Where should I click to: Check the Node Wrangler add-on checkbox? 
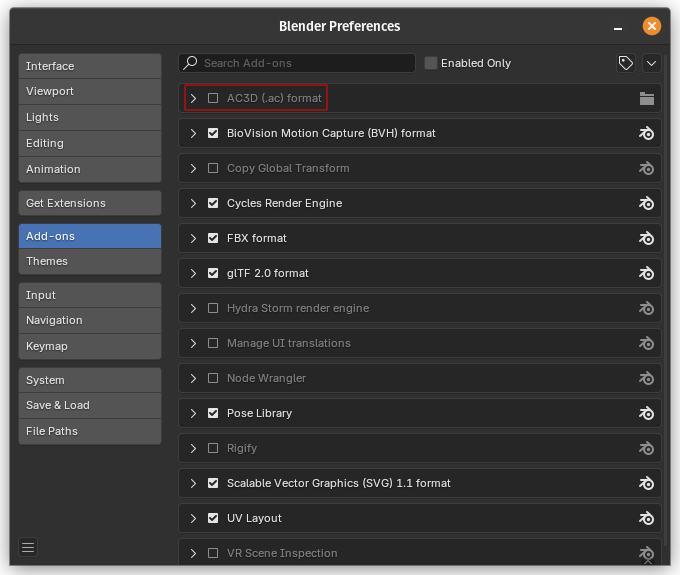coord(213,378)
